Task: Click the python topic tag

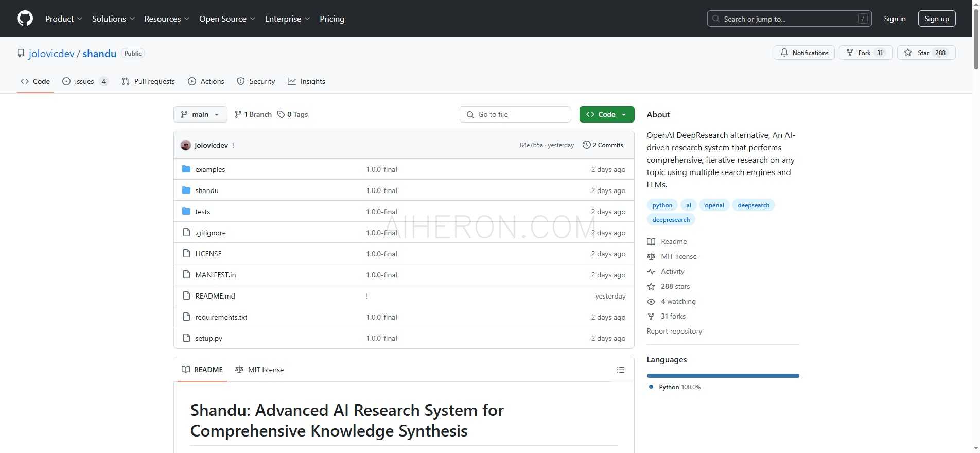Action: click(x=662, y=205)
